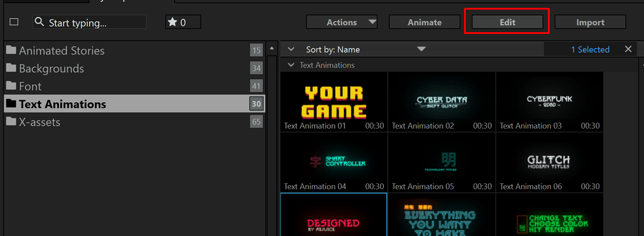Screen dimensions: 644x236
Task: Collapse the Text Animations group
Action: click(x=291, y=65)
